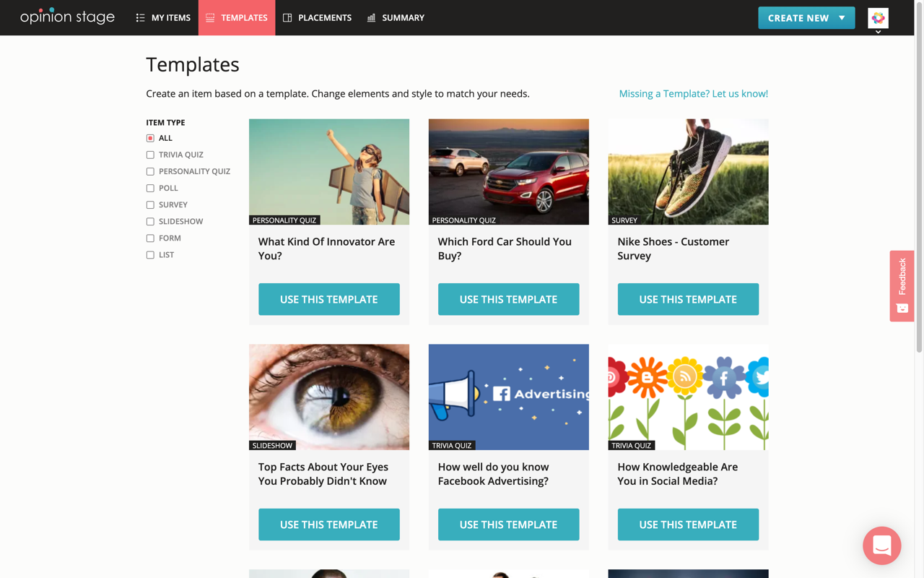Open the Social Media flowers thumbnail
924x578 pixels.
688,397
